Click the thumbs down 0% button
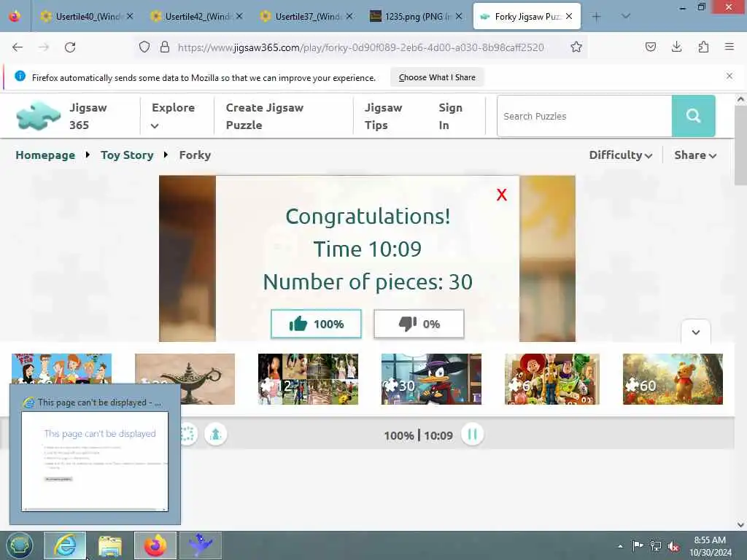The width and height of the screenshot is (747, 560). (x=419, y=324)
